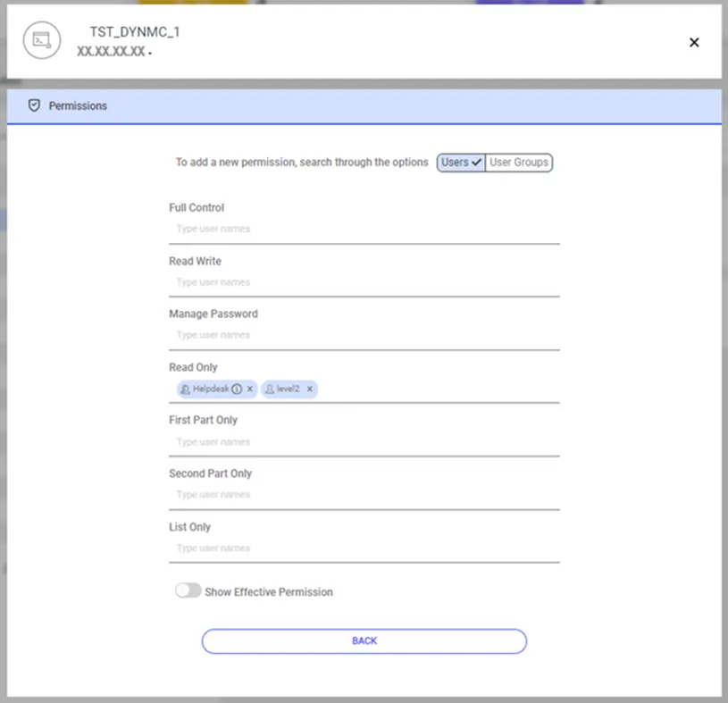Click the Full Control label
This screenshot has height=703, width=728.
[197, 207]
